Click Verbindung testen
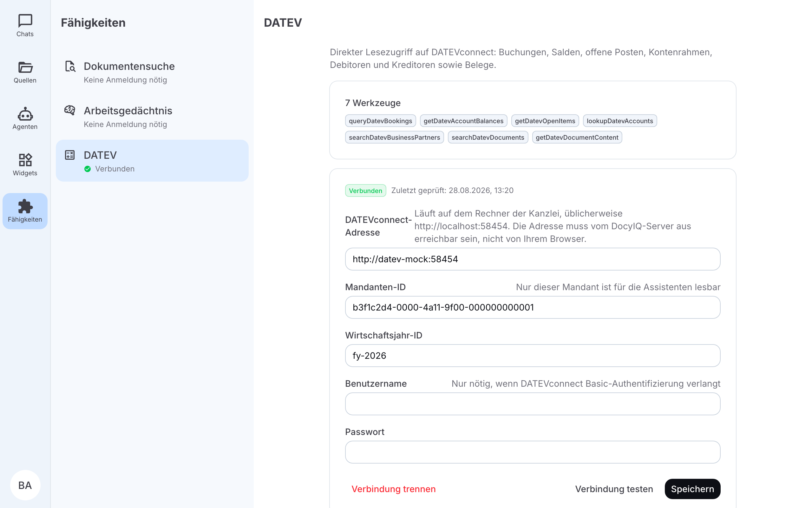The height and width of the screenshot is (508, 812). click(614, 489)
